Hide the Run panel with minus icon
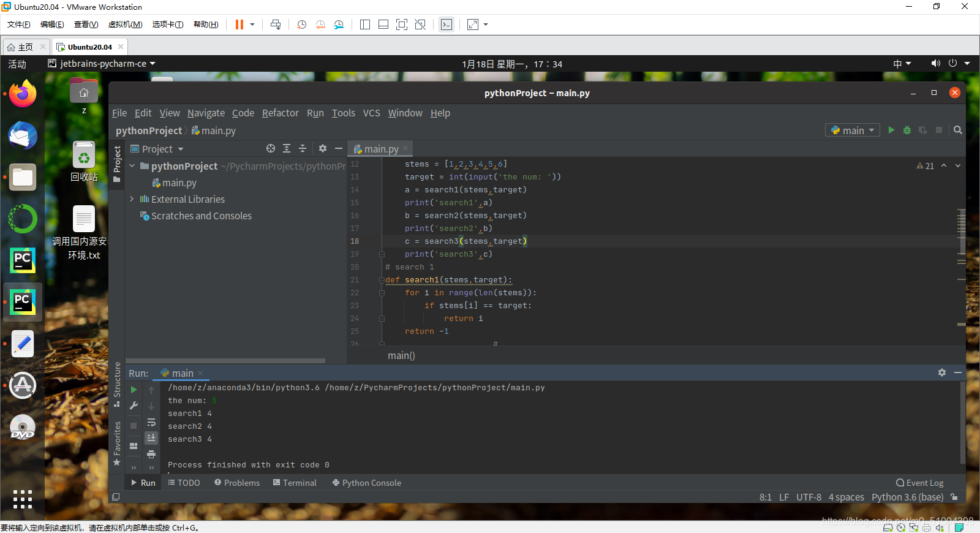Screen dimensions: 980x533 click(958, 372)
